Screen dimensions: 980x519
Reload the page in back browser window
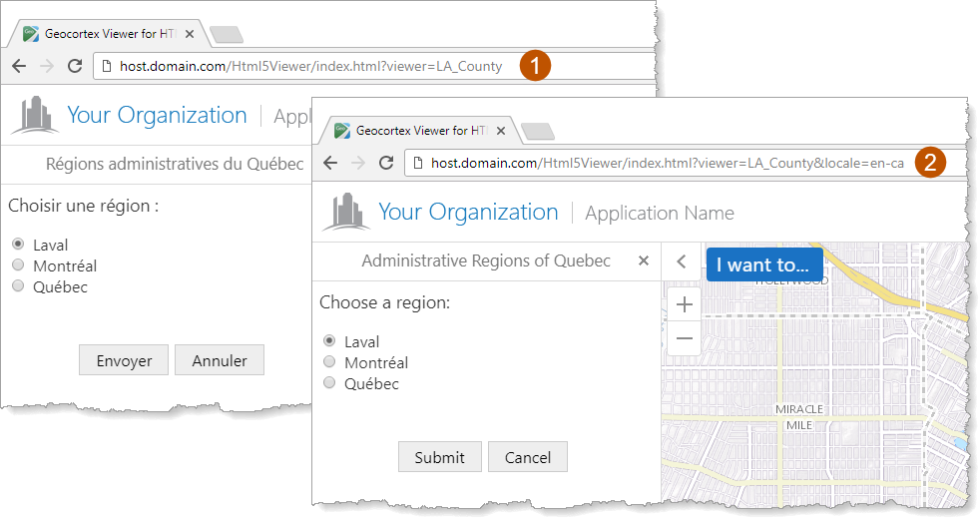click(74, 66)
